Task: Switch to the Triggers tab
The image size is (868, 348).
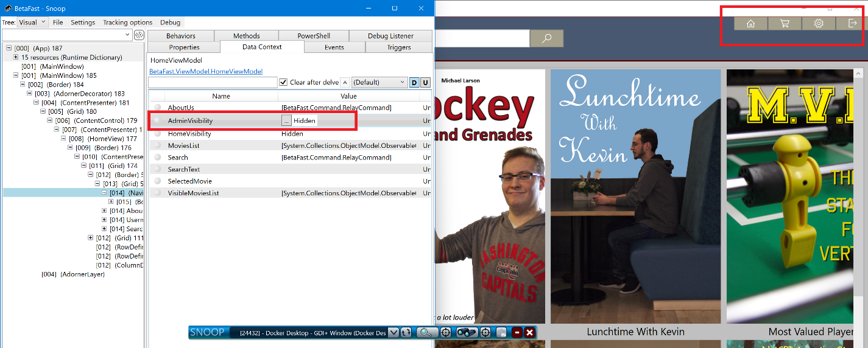Action: pos(399,47)
